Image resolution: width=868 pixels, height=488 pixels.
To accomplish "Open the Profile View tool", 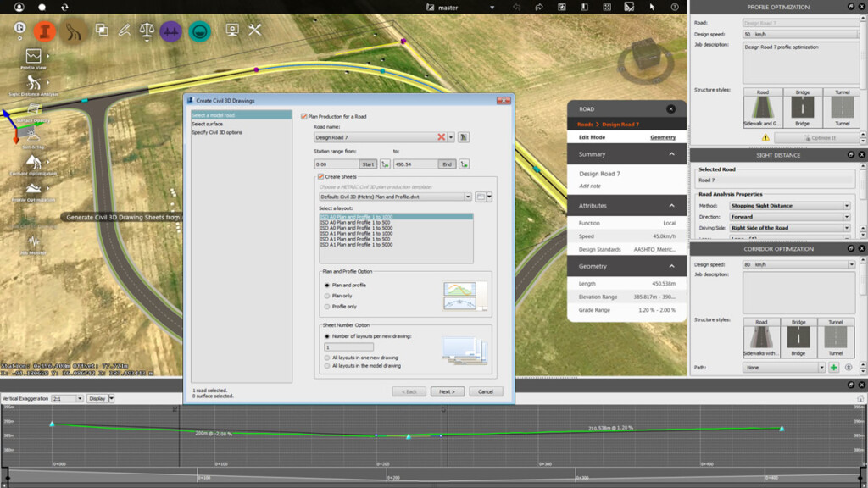I will [x=33, y=58].
